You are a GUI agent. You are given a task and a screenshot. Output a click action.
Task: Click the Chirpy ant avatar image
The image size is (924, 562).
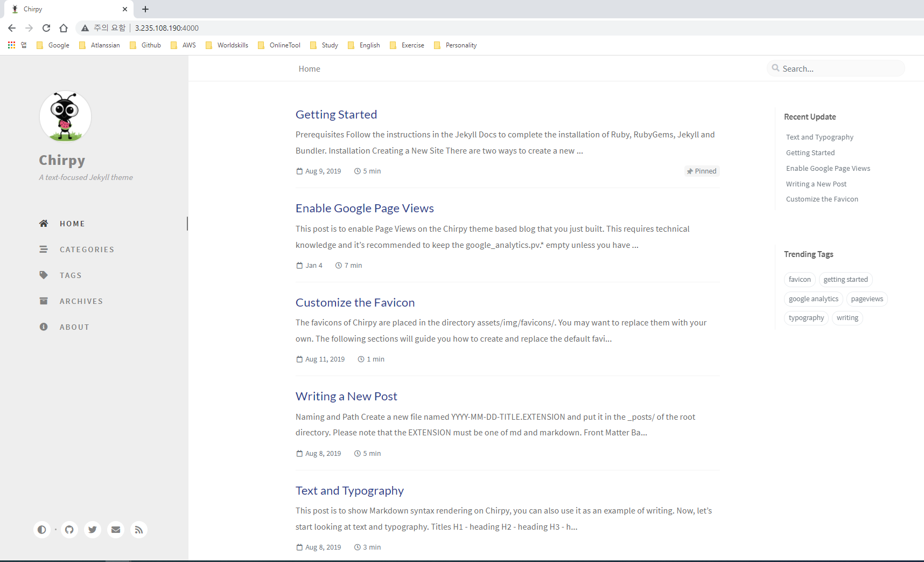(65, 116)
